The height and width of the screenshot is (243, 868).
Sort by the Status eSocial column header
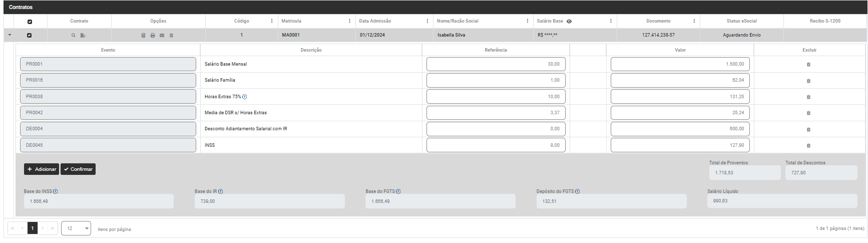click(741, 21)
